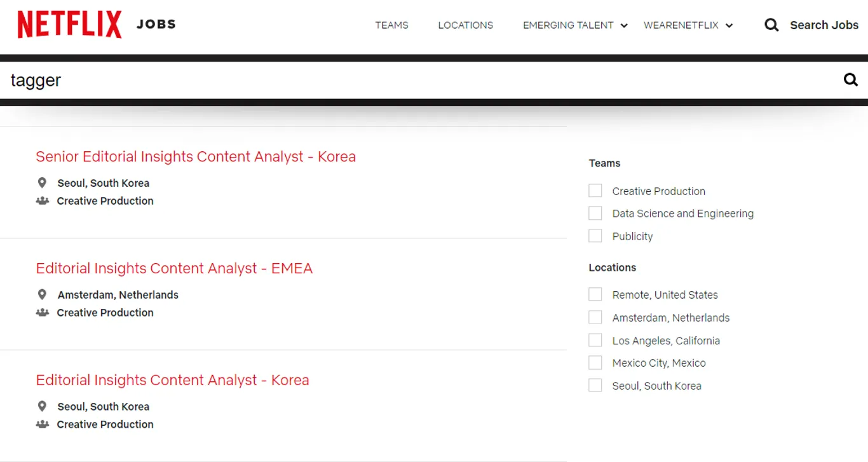Click the Locations filter heading
The width and height of the screenshot is (868, 462).
(613, 268)
